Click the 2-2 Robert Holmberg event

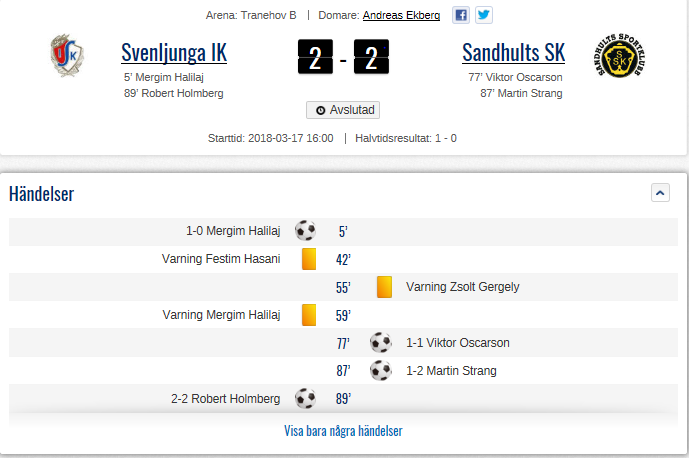pyautogui.click(x=225, y=399)
